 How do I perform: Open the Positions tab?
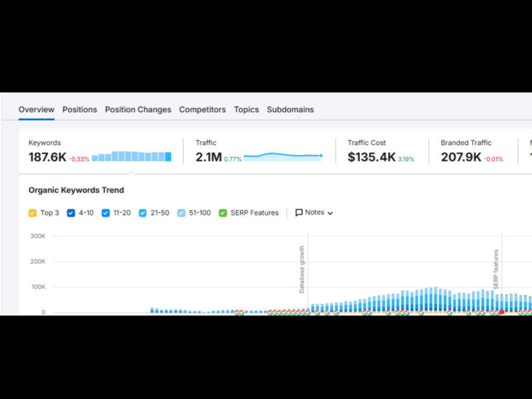click(x=80, y=110)
